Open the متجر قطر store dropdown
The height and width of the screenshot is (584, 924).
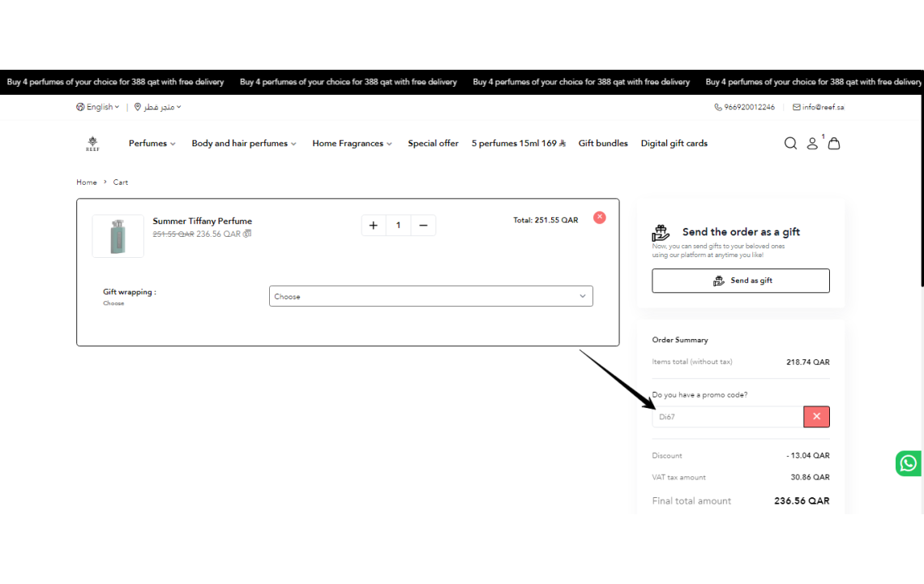(158, 107)
